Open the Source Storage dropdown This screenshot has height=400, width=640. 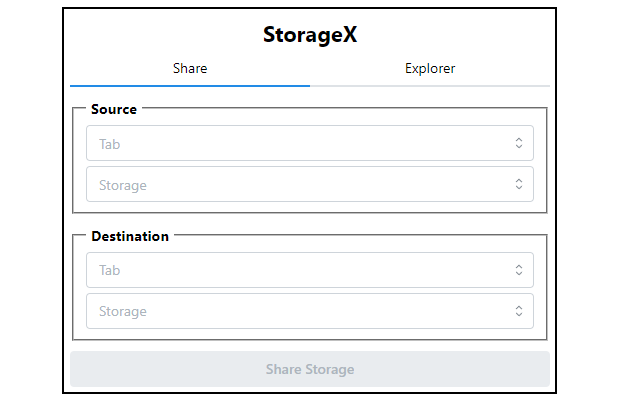click(310, 184)
